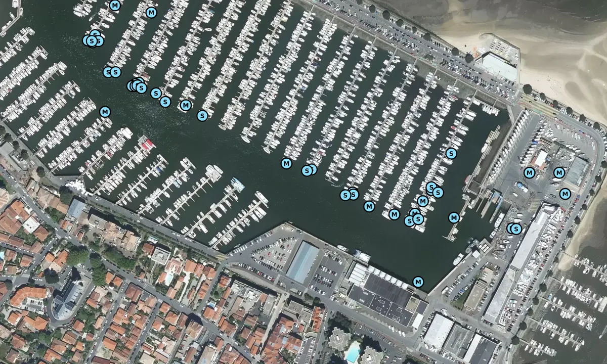The height and width of the screenshot is (364, 607).
Task: Open the leftmost M marker along the map's top edge
Action: pos(115,6)
